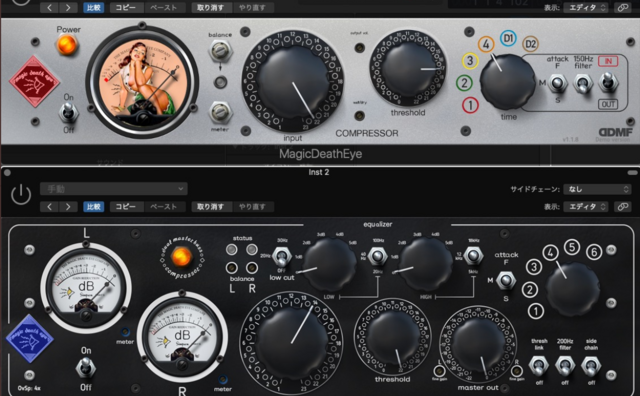This screenshot has width=640, height=396.
Task: Toggle the On/Off switch on the silver compressor
Action: click(69, 112)
